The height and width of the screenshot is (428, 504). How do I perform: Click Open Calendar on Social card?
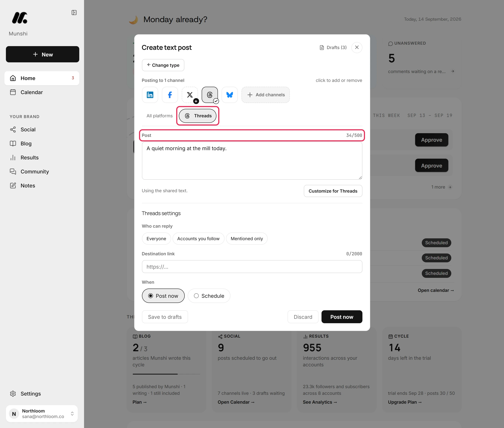click(x=236, y=402)
